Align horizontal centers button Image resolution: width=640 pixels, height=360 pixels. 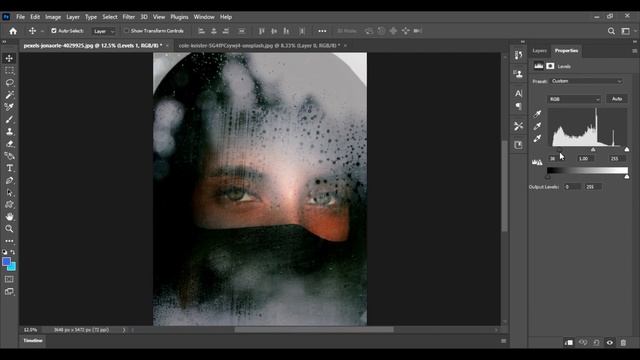[x=213, y=31]
